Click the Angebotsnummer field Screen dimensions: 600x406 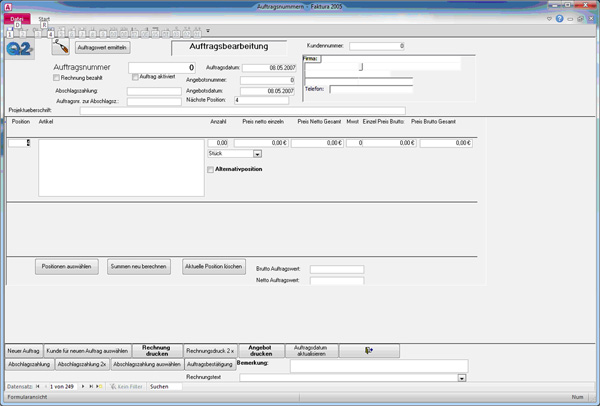pyautogui.click(x=267, y=80)
